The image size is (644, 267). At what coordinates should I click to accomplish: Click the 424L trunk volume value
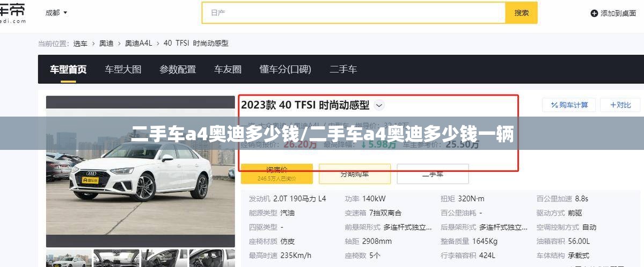(x=487, y=255)
